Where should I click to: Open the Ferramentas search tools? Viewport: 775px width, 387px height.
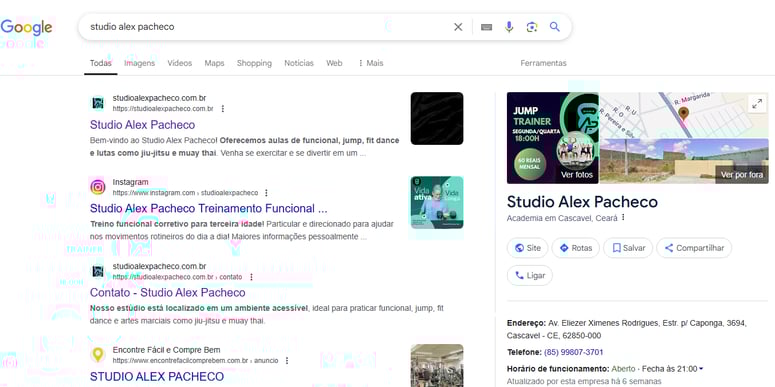pos(543,63)
